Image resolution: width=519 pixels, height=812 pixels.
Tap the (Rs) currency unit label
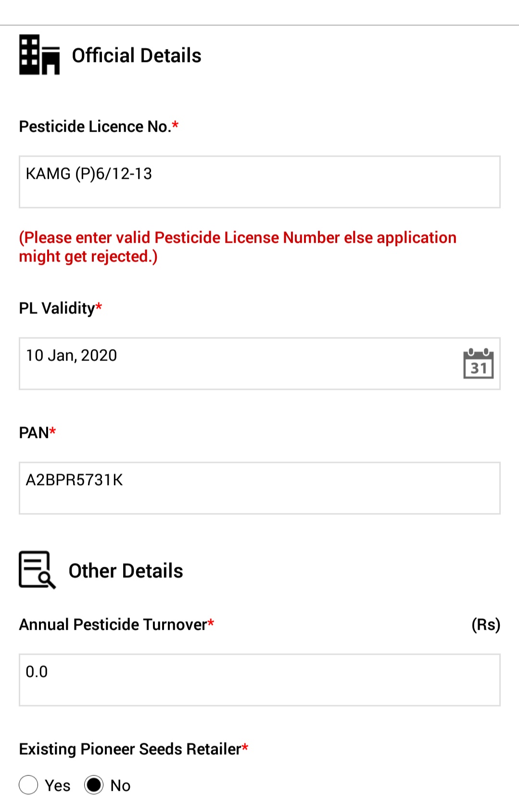click(486, 625)
